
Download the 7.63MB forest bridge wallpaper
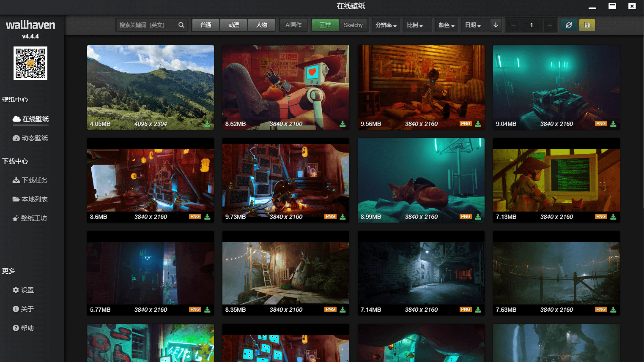(x=613, y=310)
